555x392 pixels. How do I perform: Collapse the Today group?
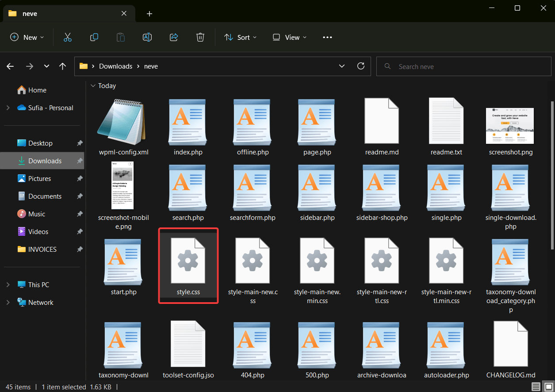(92, 86)
